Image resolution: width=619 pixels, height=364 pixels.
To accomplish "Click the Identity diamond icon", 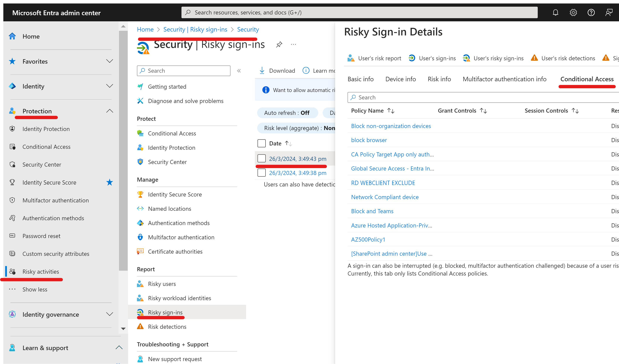I will pyautogui.click(x=12, y=86).
